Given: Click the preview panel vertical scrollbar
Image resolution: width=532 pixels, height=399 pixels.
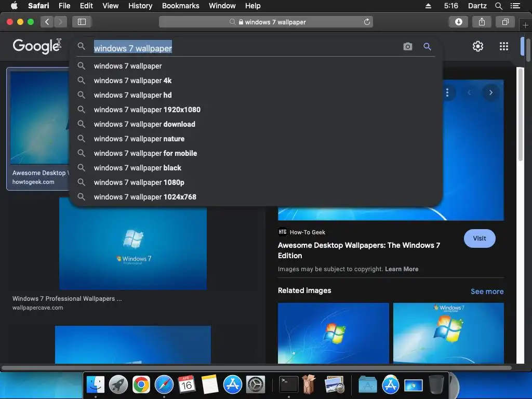Looking at the screenshot, I should pos(521,114).
